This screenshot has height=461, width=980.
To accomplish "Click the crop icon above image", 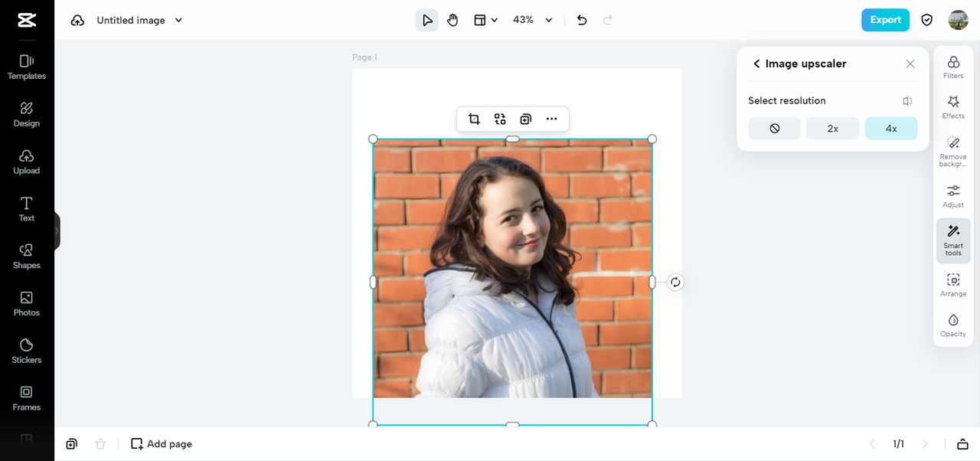I will [474, 119].
